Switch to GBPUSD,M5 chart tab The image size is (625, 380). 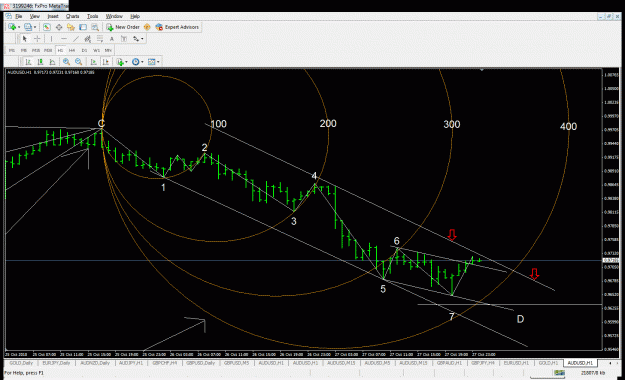pos(236,363)
